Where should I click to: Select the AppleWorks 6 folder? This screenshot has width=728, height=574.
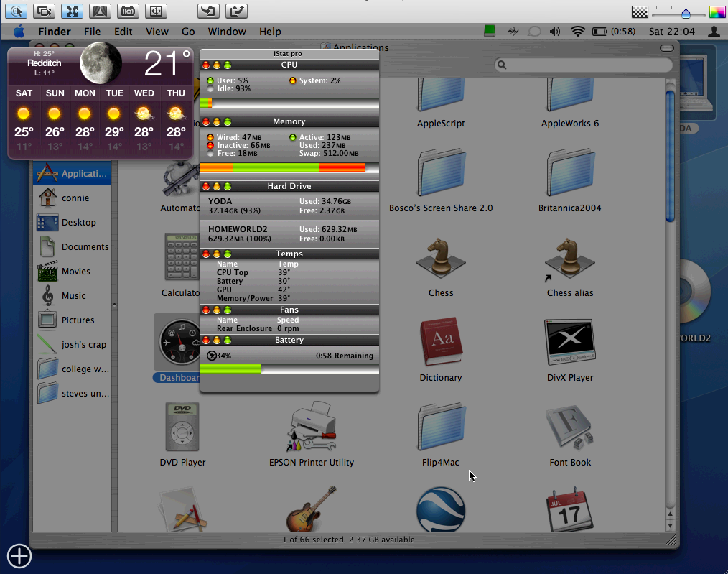(x=570, y=96)
